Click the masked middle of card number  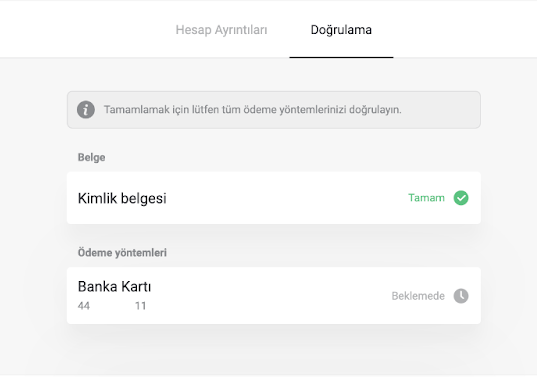112,306
